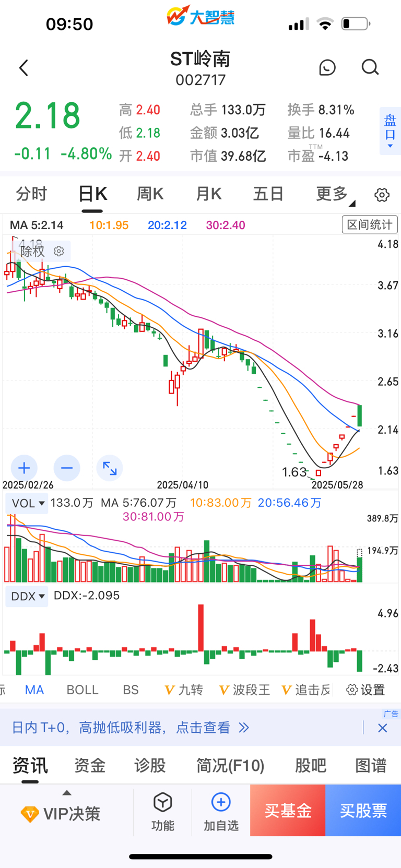Tap MA 5:2.14 legend value

[37, 225]
